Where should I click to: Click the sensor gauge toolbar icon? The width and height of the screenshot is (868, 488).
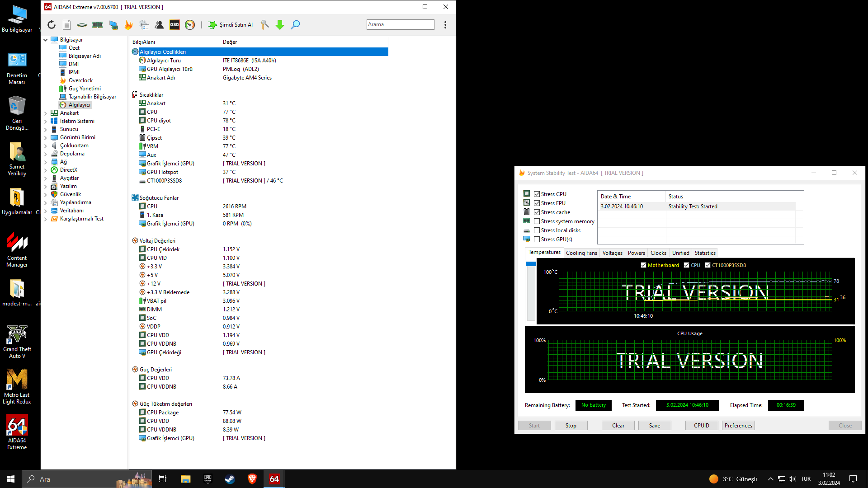[190, 25]
